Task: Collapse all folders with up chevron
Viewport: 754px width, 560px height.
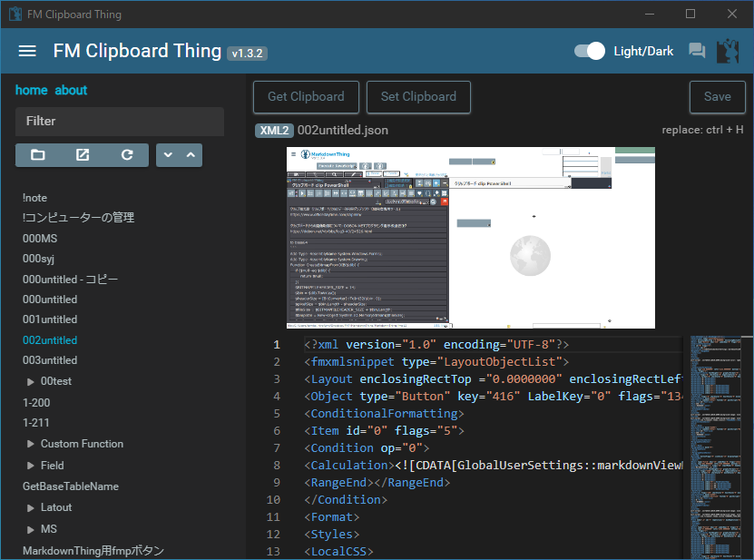Action: click(191, 155)
